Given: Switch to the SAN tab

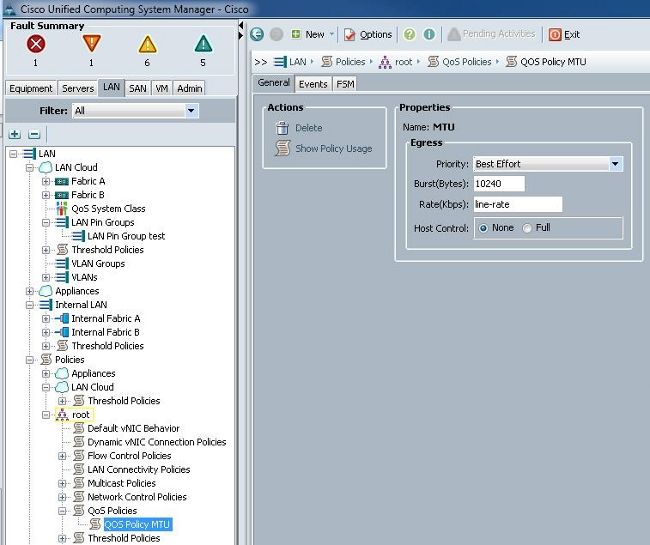Looking at the screenshot, I should coord(137,88).
